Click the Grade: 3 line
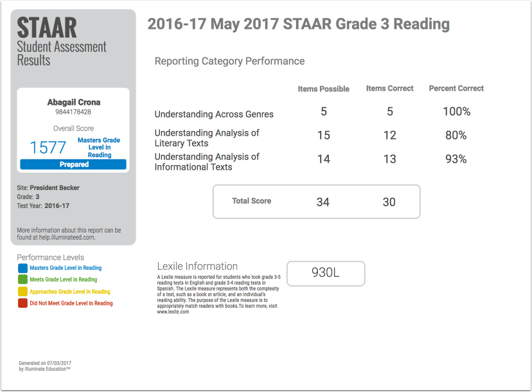The image size is (532, 392). click(x=28, y=197)
